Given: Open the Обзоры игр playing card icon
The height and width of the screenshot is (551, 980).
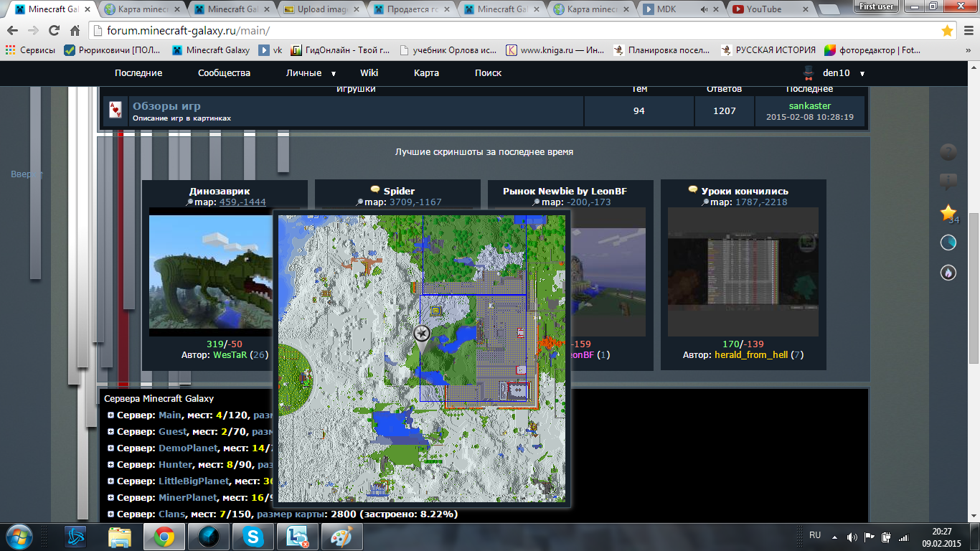Looking at the screenshot, I should (116, 110).
